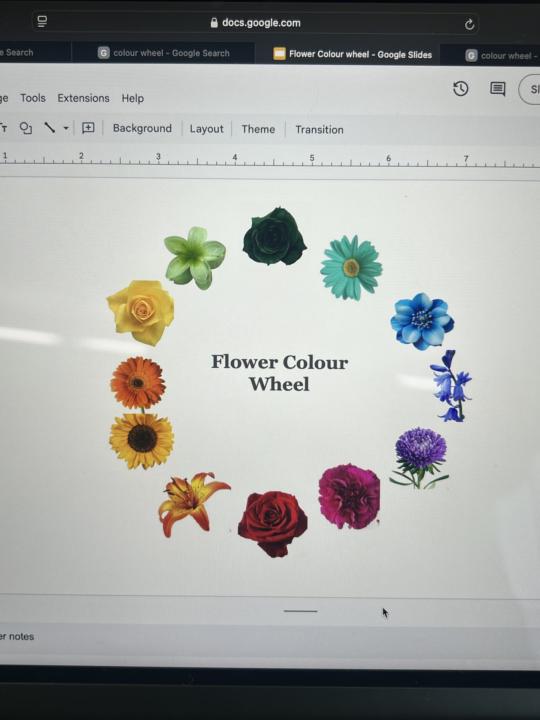Select the orange lily image
This screenshot has height=720, width=540.
click(x=194, y=504)
